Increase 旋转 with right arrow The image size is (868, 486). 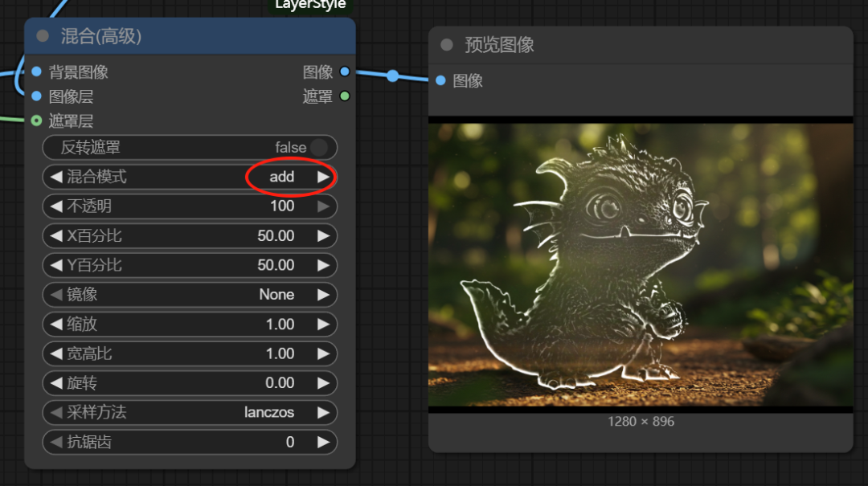point(323,383)
